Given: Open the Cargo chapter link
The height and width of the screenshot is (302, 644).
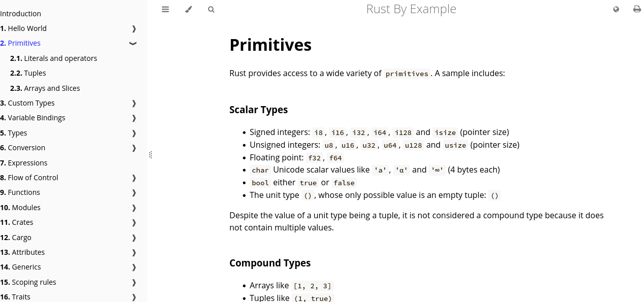Looking at the screenshot, I should click(x=21, y=238).
